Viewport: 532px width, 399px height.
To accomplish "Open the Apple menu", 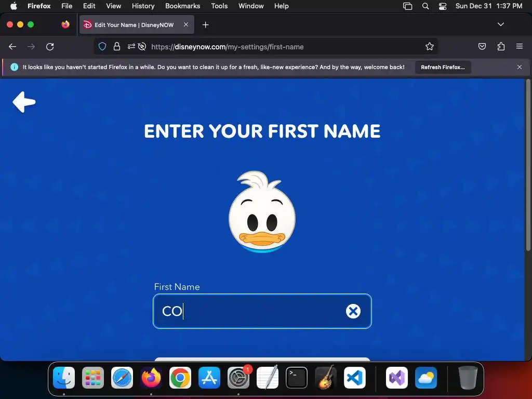I will click(x=14, y=6).
